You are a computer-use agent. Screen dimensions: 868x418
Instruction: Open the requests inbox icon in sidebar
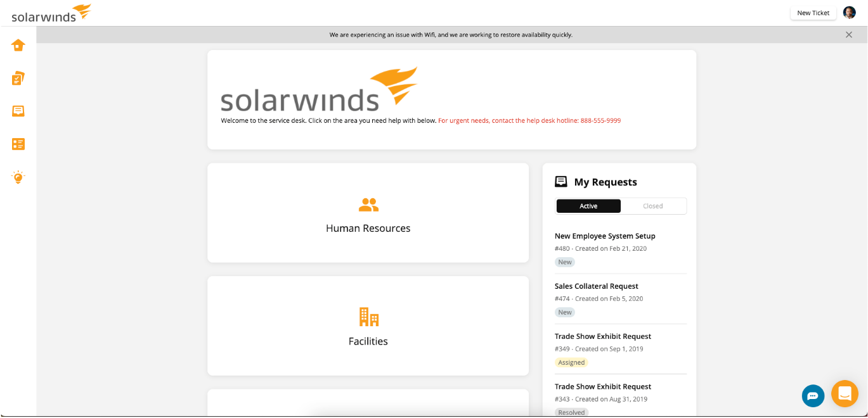18,111
